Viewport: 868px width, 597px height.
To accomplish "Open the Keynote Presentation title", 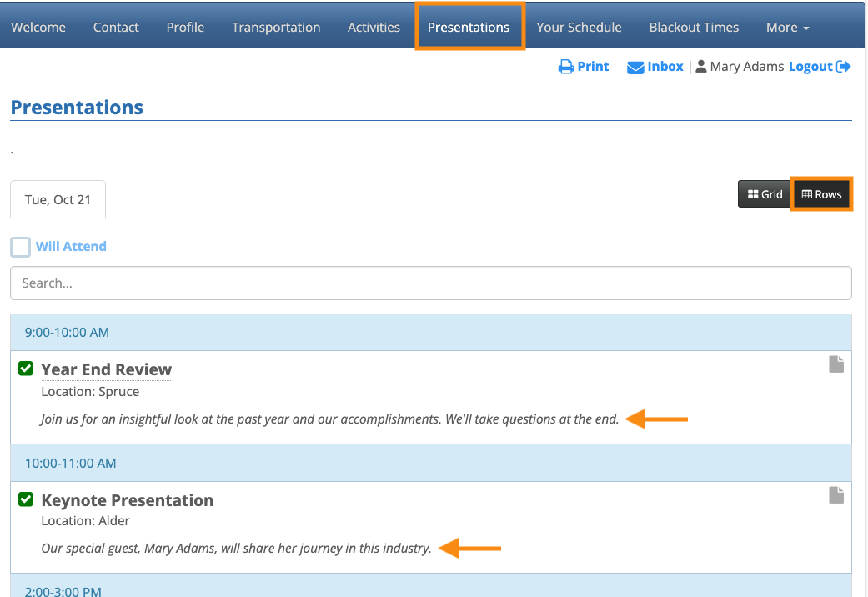I will coord(127,500).
